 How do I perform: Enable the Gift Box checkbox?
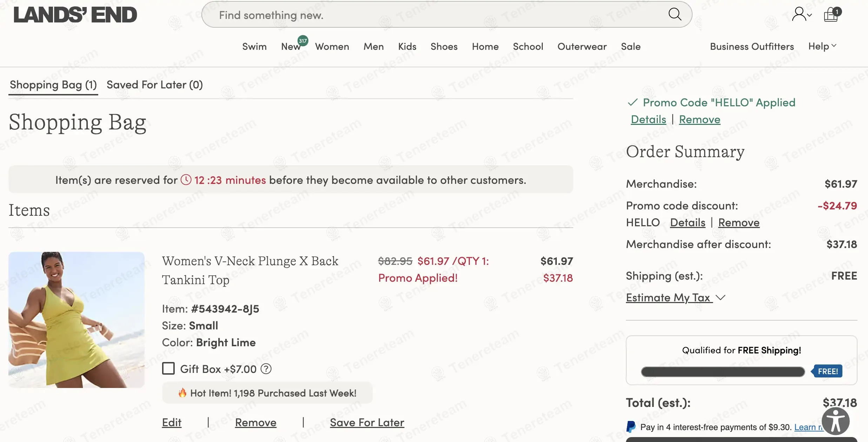coord(168,369)
